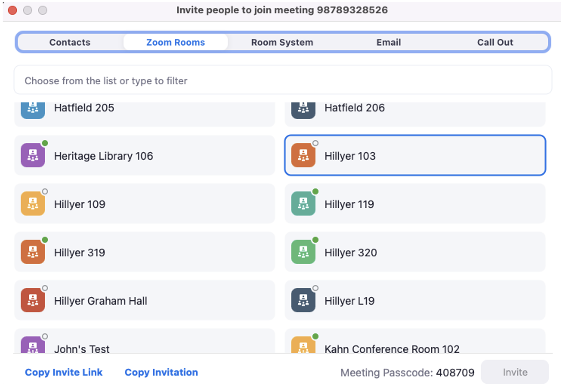
Task: Select Kahn Conference Room 102 name
Action: pyautogui.click(x=392, y=349)
